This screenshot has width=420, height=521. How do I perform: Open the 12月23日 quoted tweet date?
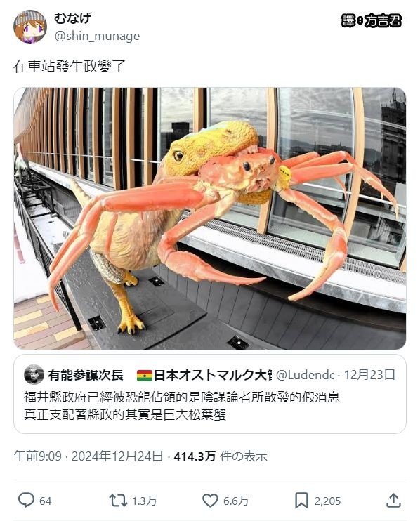[369, 375]
